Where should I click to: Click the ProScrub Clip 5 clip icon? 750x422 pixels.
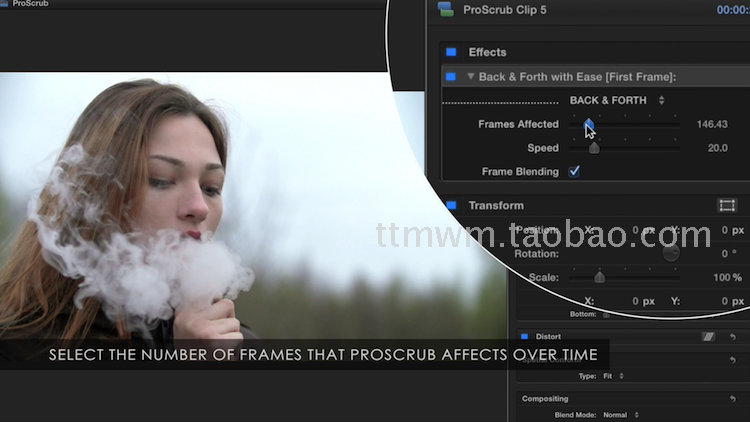pyautogui.click(x=445, y=10)
